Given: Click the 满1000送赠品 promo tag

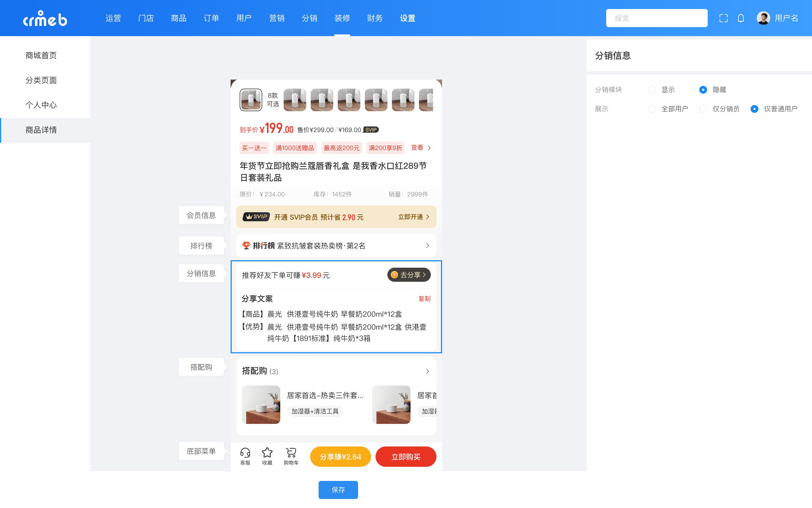Looking at the screenshot, I should (295, 148).
